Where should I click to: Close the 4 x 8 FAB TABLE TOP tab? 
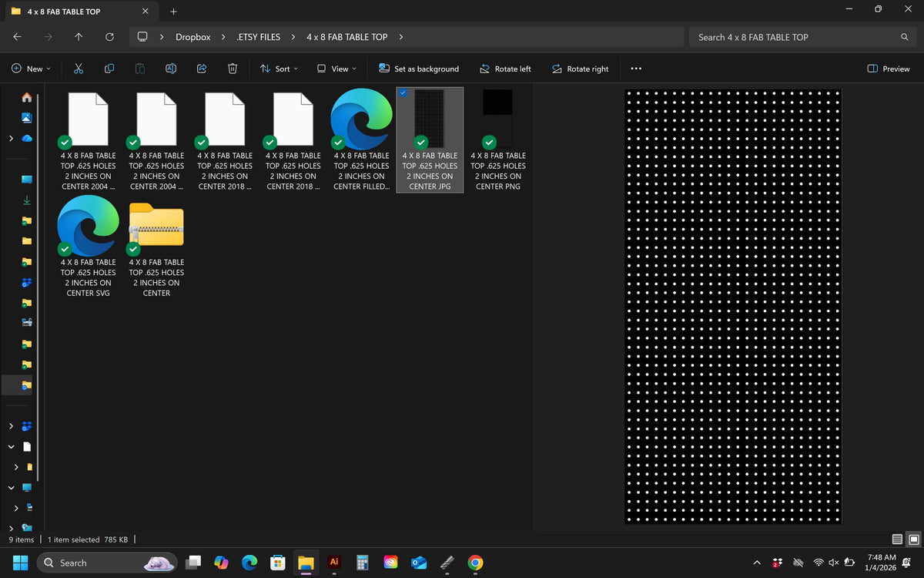click(146, 12)
